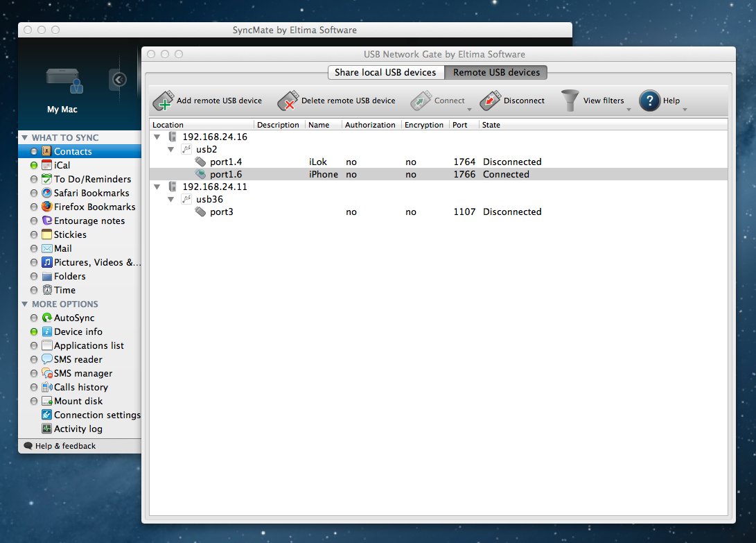Open the Connect button dropdown arrow

[x=469, y=110]
